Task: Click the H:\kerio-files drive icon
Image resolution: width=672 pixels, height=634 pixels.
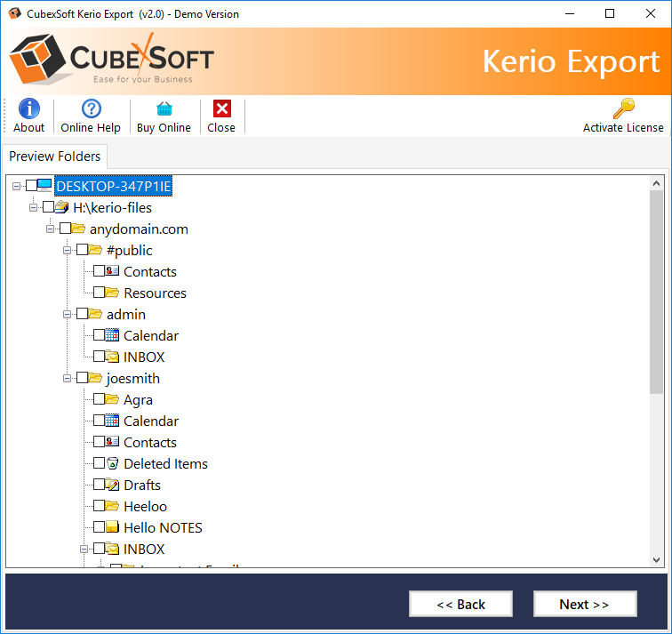Action: (61, 207)
